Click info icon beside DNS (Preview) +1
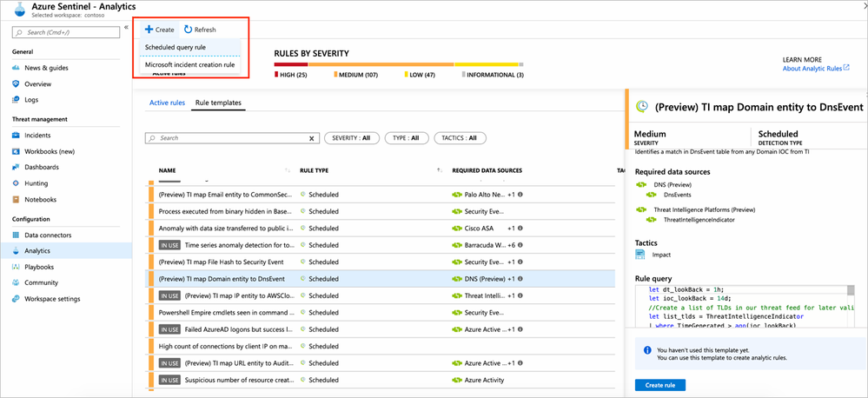 tap(520, 279)
